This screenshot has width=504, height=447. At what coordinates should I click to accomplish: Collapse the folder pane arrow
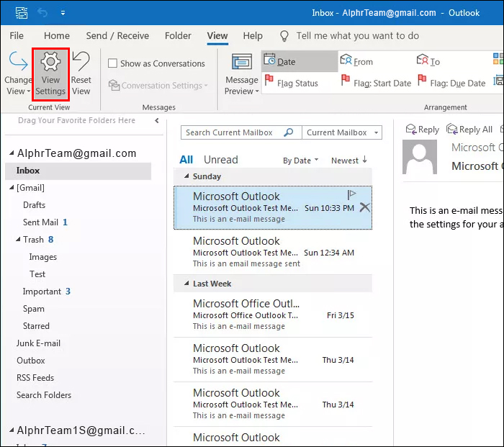pyautogui.click(x=157, y=120)
